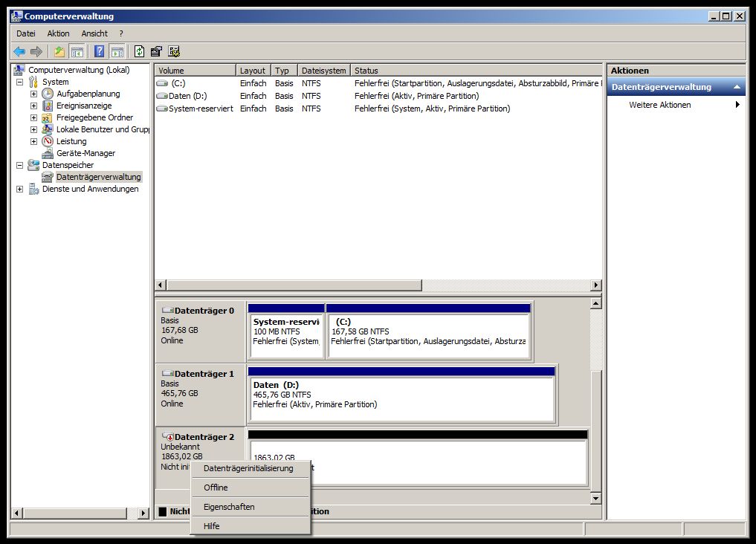
Task: Click the Computerverwaltung (Lokal) root icon
Action: click(19, 70)
